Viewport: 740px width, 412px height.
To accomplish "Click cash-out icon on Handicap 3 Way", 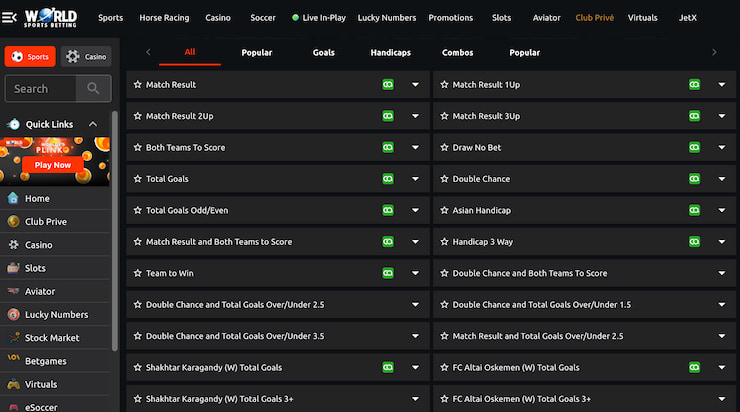I will pyautogui.click(x=694, y=242).
